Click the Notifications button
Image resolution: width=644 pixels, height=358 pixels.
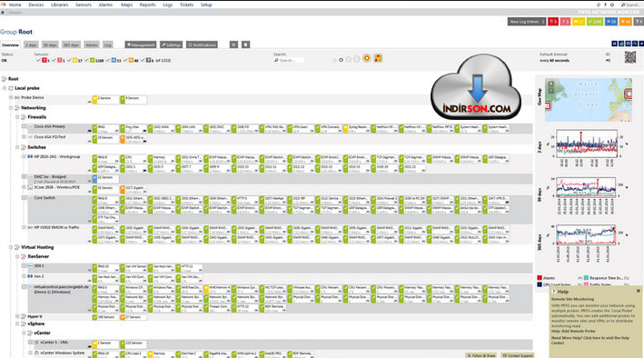tap(202, 45)
